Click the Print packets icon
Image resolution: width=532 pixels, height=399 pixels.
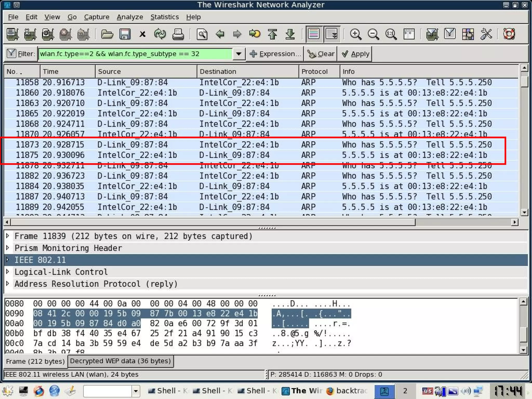[x=178, y=34]
